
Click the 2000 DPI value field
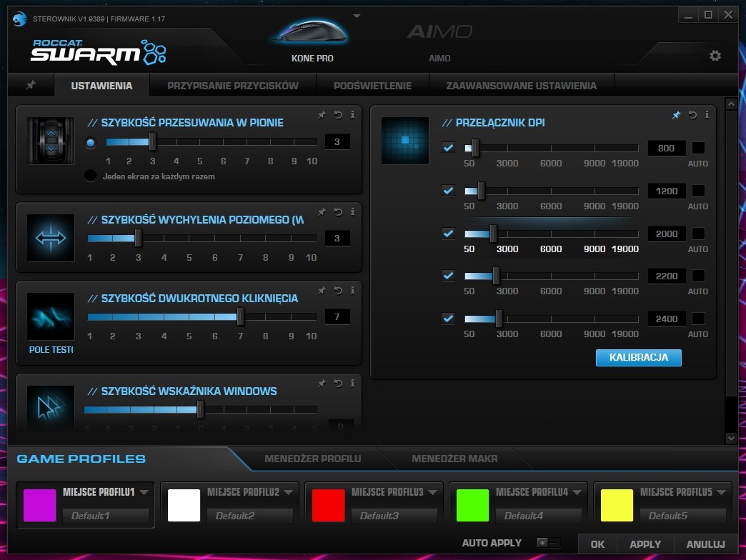point(666,234)
